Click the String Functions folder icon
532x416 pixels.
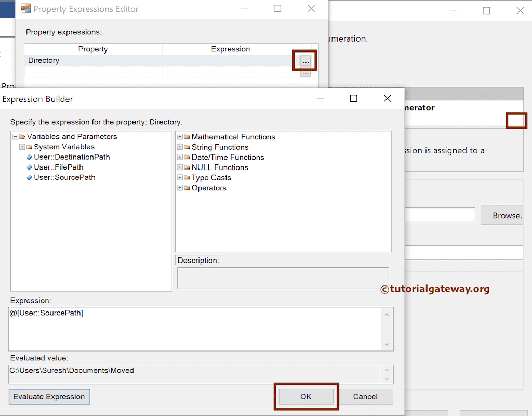(x=187, y=147)
